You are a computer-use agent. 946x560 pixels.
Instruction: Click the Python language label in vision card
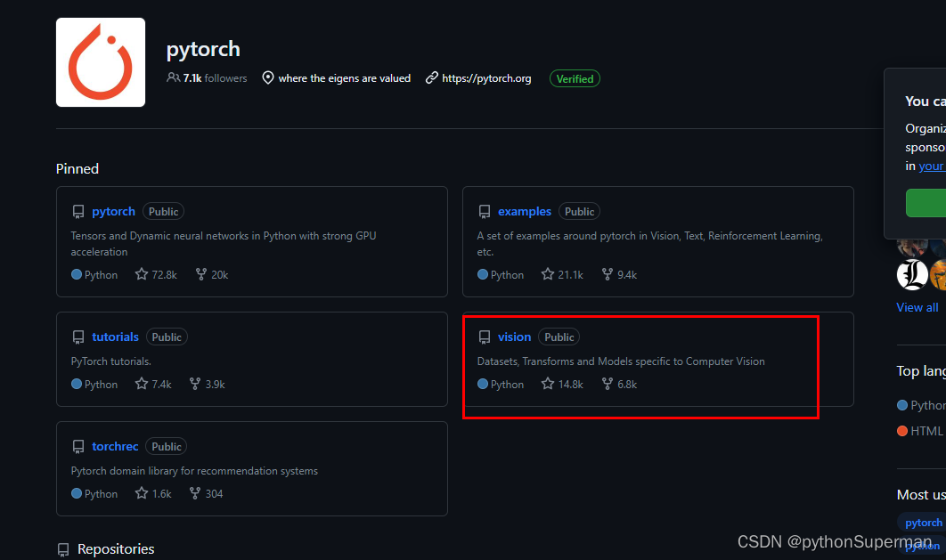click(x=508, y=384)
